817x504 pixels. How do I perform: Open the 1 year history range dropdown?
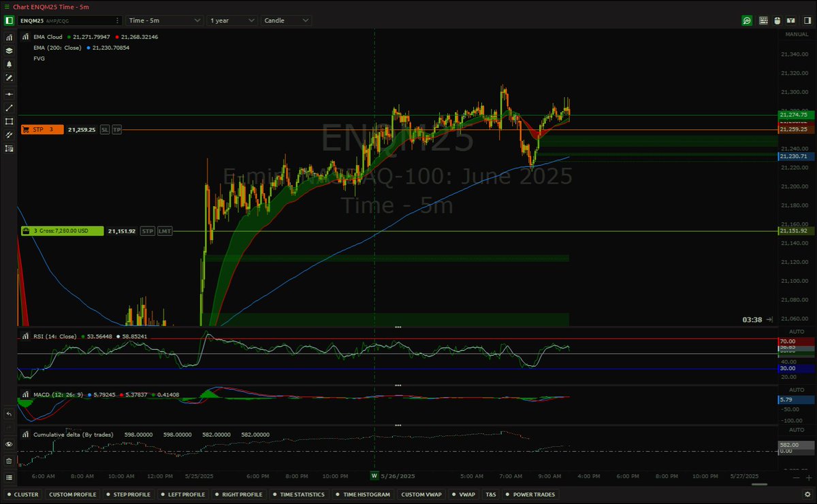(234, 20)
